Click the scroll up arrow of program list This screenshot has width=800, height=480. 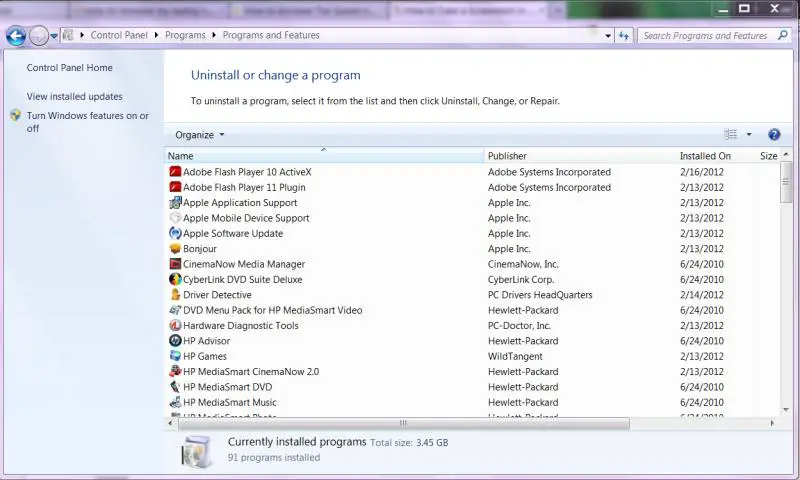click(x=786, y=154)
